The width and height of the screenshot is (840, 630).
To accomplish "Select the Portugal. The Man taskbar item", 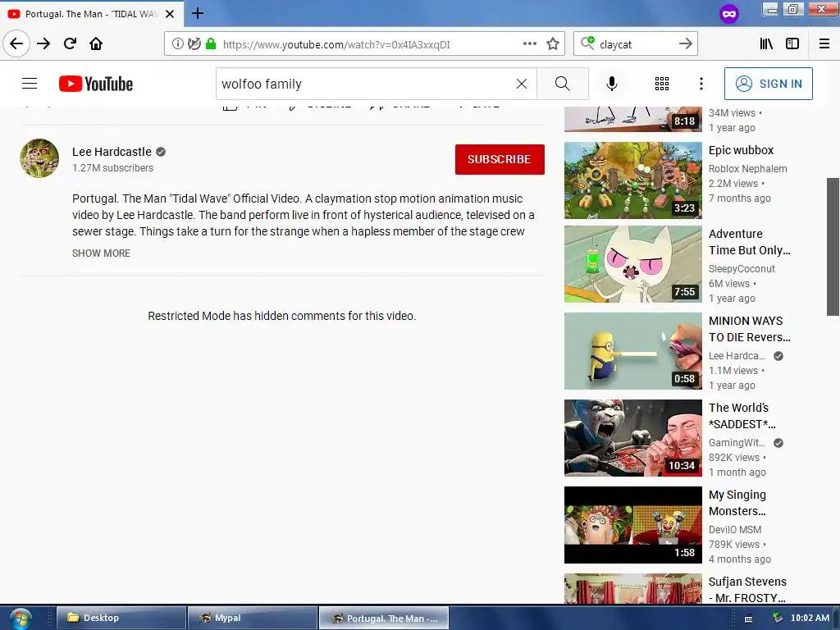I will pyautogui.click(x=384, y=618).
